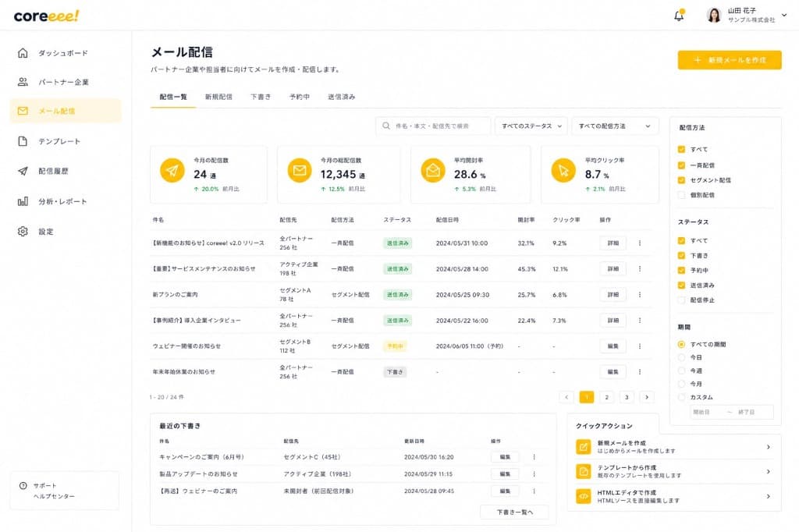Click the 平均開封率 open envelope icon
Image resolution: width=799 pixels, height=532 pixels.
coord(433,171)
